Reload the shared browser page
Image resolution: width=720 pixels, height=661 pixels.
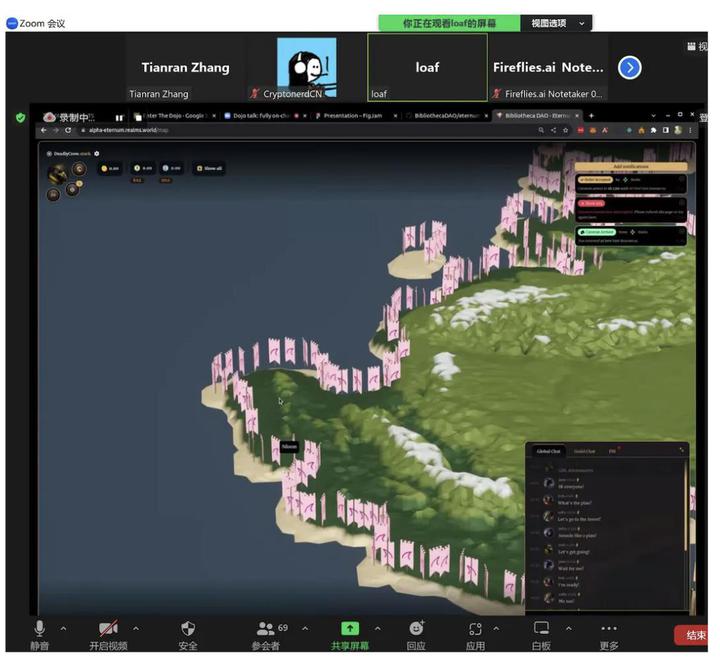[x=68, y=130]
